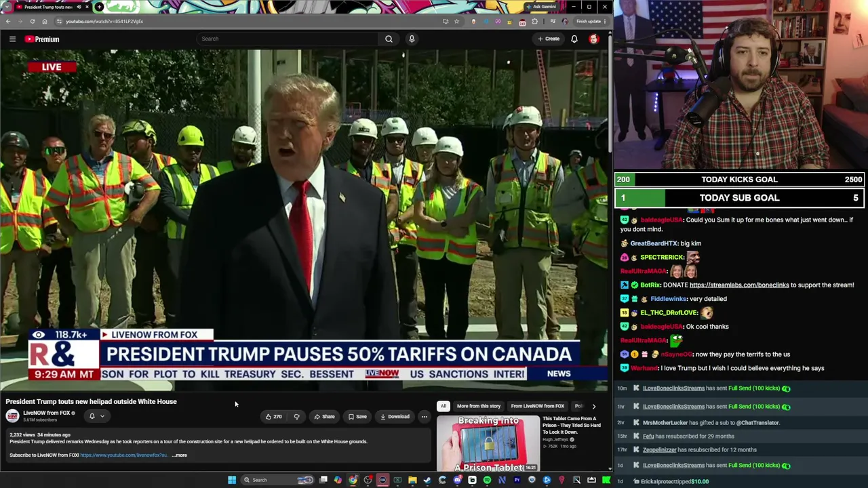Open Spotify from the taskbar

click(487, 480)
